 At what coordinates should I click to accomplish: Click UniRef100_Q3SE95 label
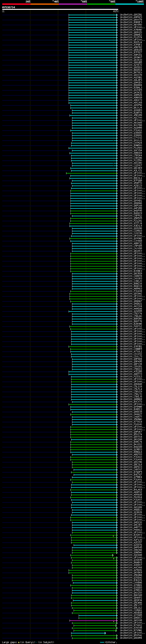pos(131,560)
